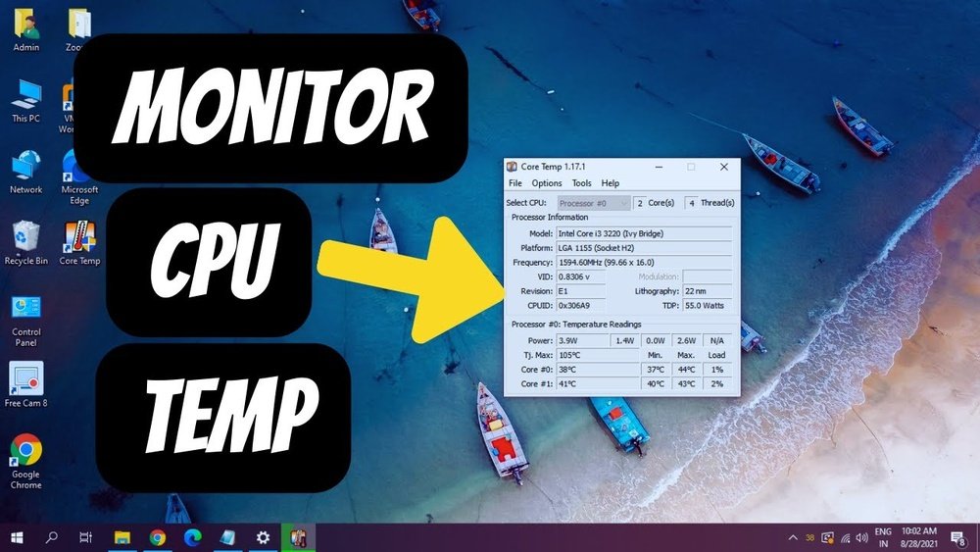Viewport: 980px width, 552px height.
Task: Click Core #0 max value 44°C
Action: (686, 370)
